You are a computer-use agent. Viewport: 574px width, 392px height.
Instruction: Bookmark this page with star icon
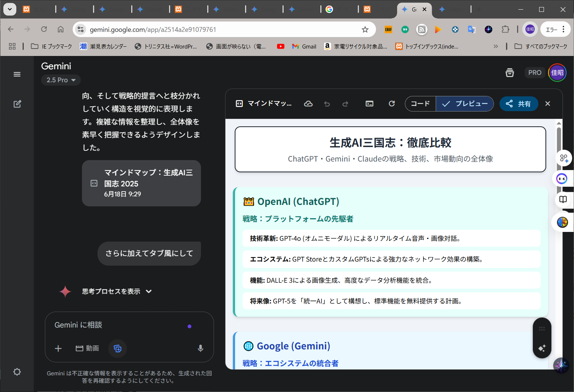365,30
